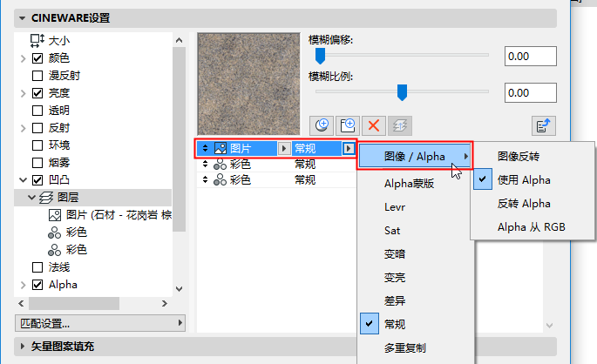Enable the 透明 checkbox
597x364 pixels.
[37, 111]
